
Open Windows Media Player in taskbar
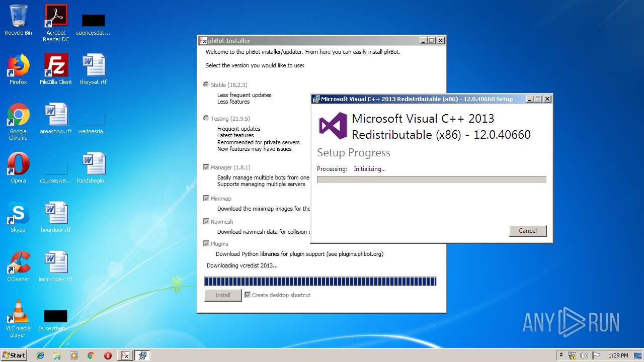tap(74, 355)
